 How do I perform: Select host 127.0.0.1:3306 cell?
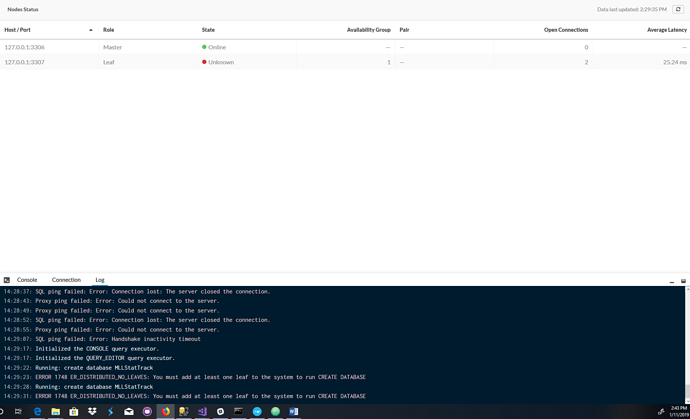pos(25,47)
